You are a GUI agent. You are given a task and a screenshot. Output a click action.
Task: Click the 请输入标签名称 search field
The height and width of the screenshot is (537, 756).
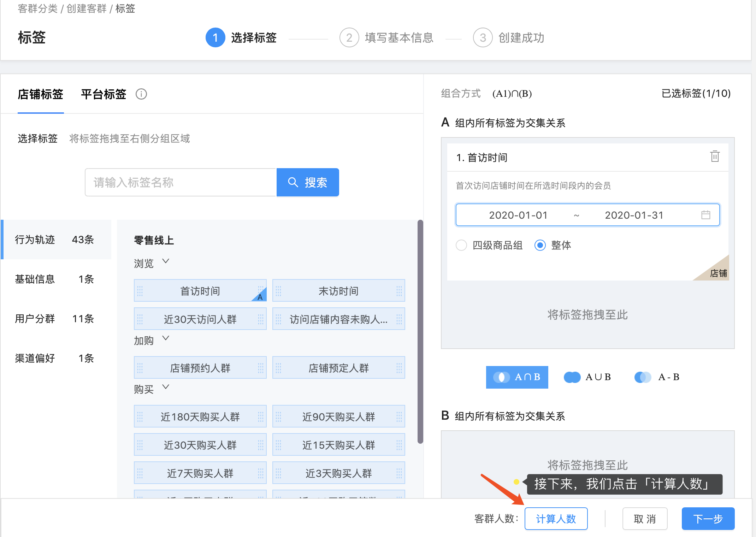[x=180, y=182]
